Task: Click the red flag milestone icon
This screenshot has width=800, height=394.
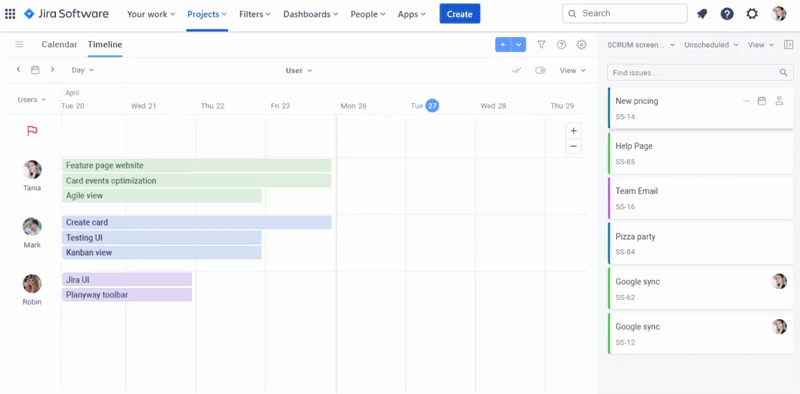Action: (32, 131)
